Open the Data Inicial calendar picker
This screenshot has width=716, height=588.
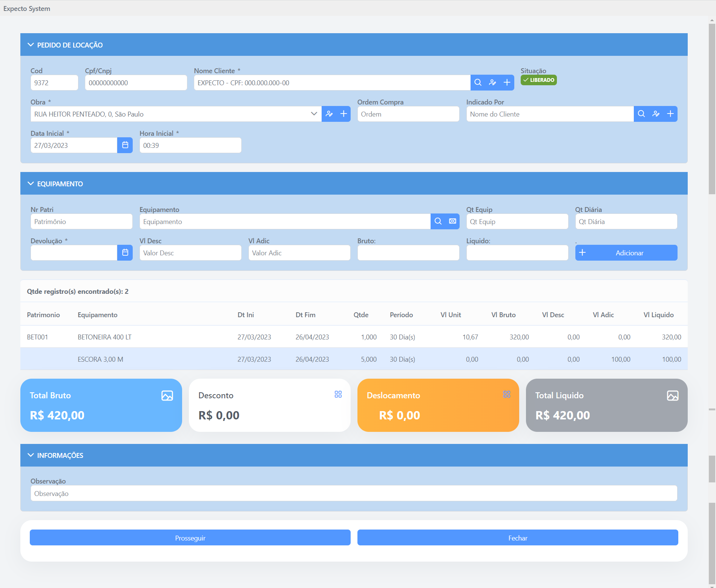tap(125, 145)
